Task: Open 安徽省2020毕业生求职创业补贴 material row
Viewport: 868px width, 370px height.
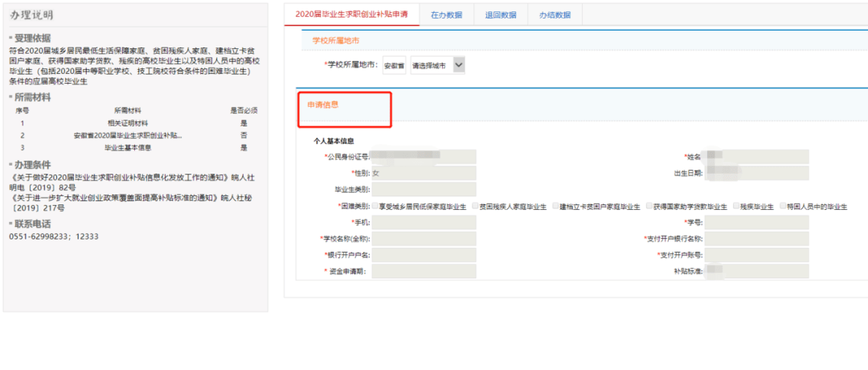Action: pyautogui.click(x=128, y=135)
